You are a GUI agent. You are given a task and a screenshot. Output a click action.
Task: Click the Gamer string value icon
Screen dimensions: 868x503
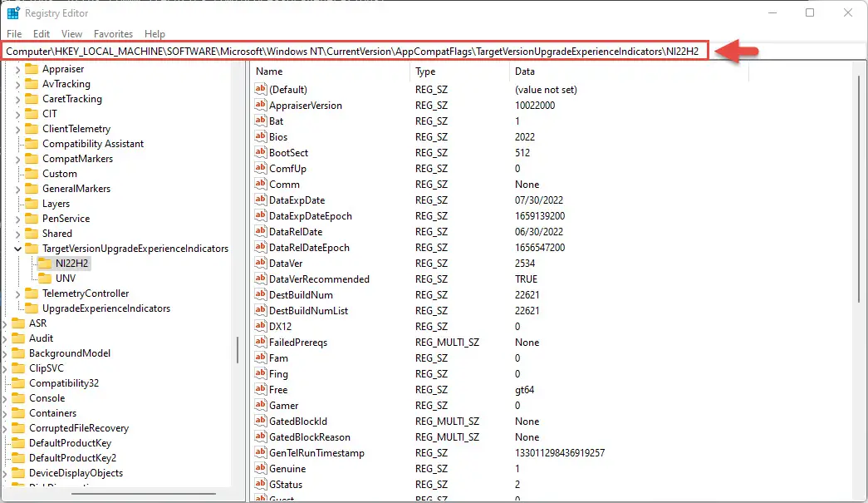tap(261, 405)
